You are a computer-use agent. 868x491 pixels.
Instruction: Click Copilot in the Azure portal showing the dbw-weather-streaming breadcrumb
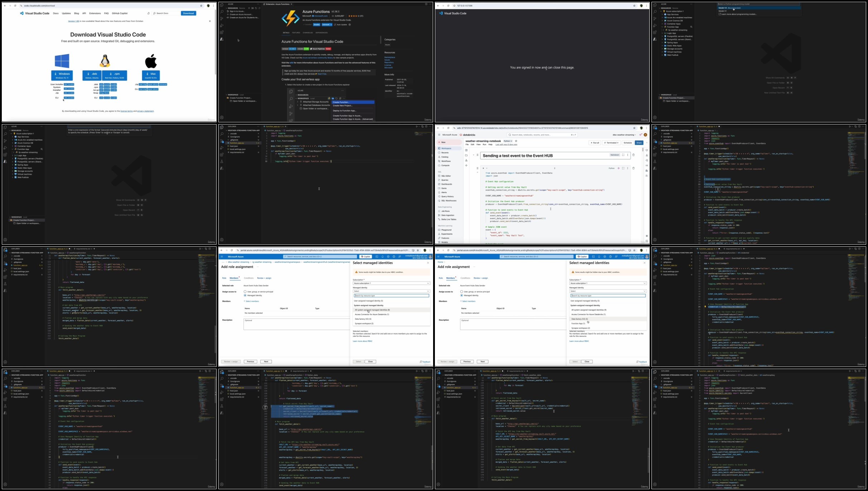point(365,256)
